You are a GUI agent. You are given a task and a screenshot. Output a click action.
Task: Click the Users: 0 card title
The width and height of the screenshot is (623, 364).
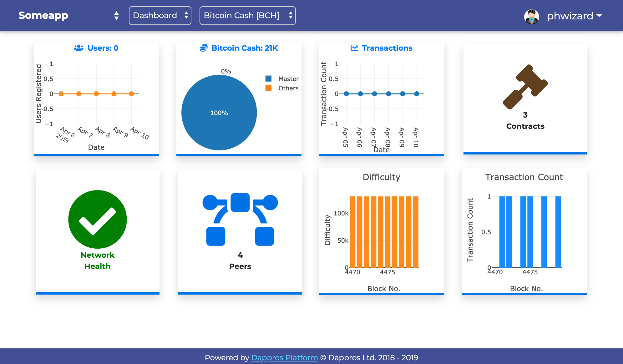96,48
